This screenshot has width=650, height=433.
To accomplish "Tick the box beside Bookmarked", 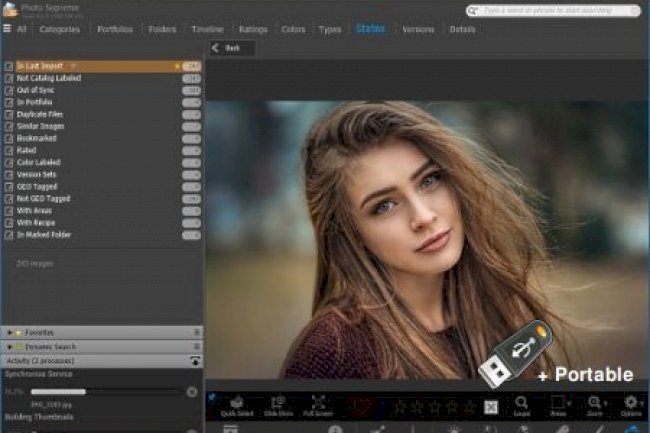I will 9,138.
